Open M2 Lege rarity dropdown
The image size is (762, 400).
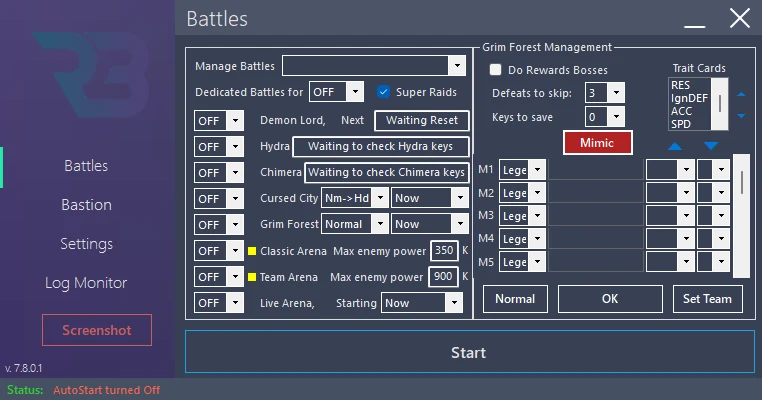(x=522, y=193)
